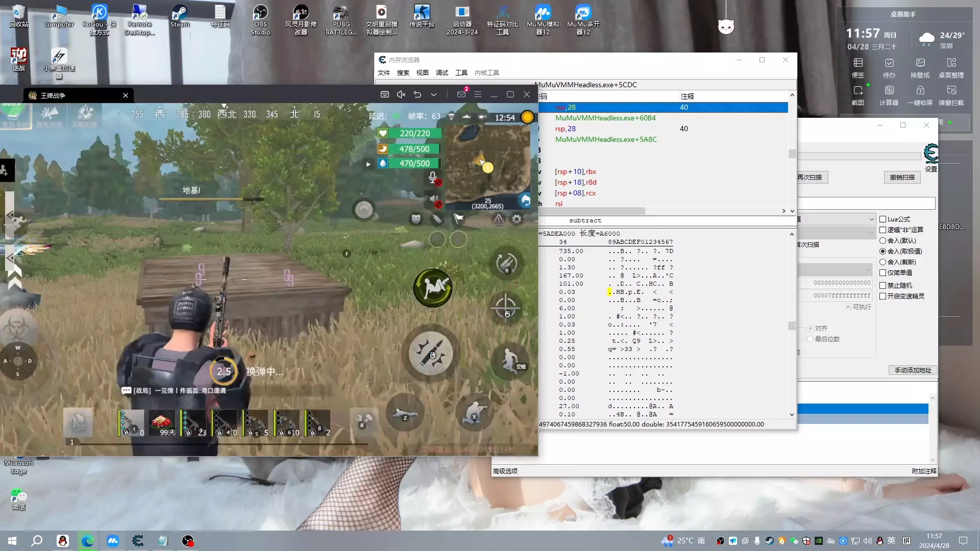Open the emulator mail notifications icon
The width and height of the screenshot is (980, 551).
[461, 94]
